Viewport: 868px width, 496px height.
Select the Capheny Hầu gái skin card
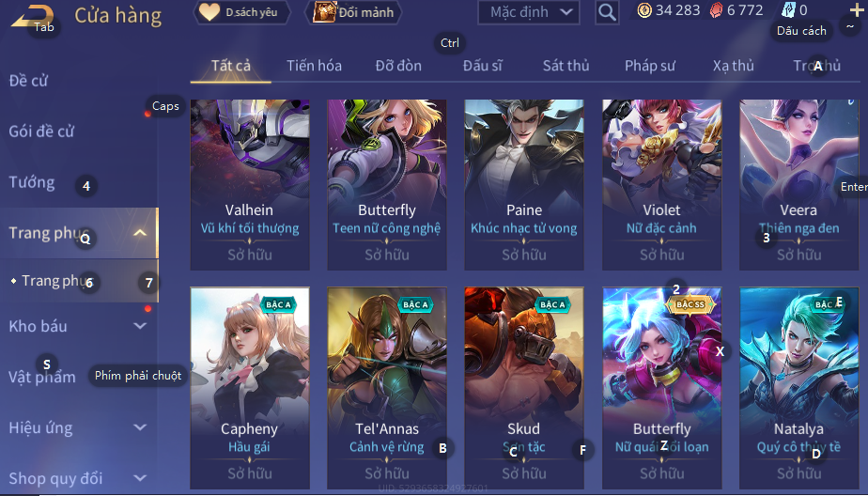[x=249, y=387]
